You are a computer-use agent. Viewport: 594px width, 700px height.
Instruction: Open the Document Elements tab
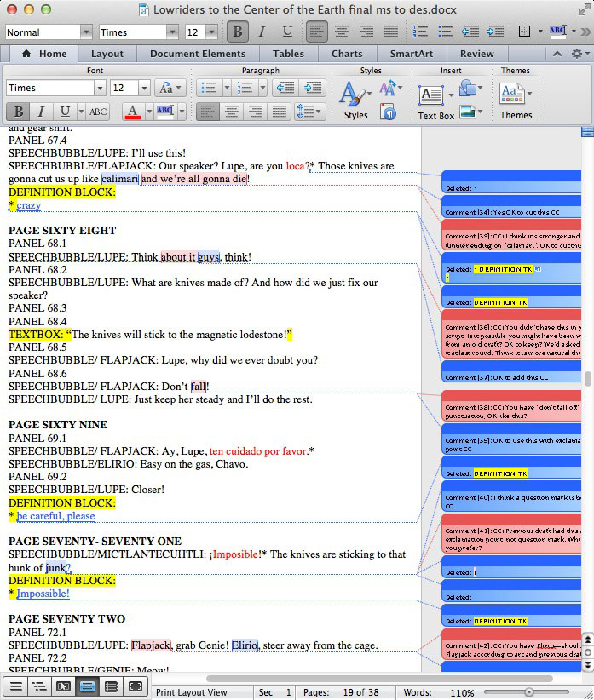point(198,54)
